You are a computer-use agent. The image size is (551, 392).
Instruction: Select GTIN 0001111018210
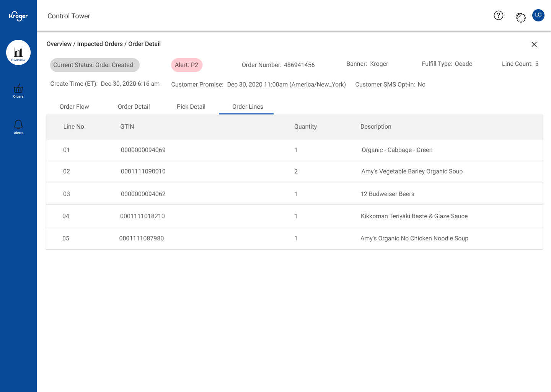tap(142, 216)
